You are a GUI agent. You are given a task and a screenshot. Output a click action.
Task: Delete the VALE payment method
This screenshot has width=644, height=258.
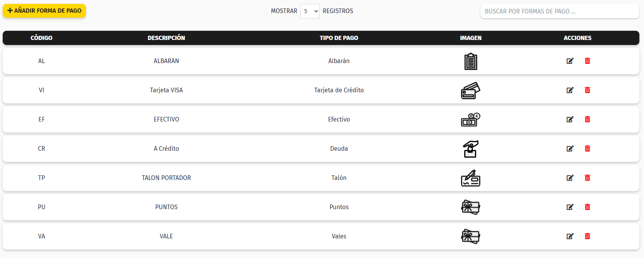(587, 236)
